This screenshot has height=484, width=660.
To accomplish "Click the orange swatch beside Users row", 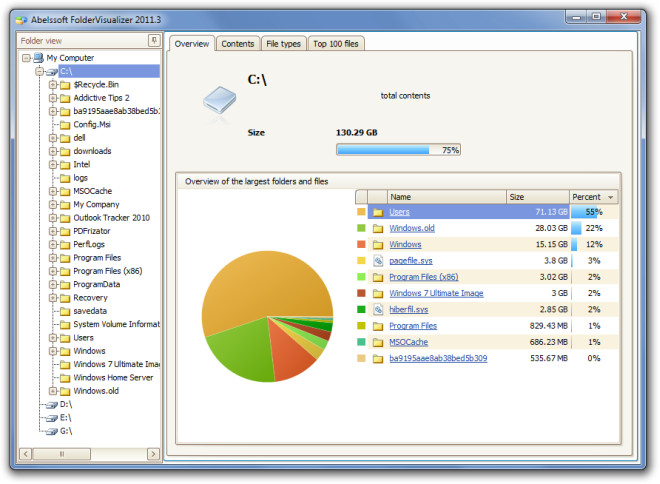I will pyautogui.click(x=361, y=212).
